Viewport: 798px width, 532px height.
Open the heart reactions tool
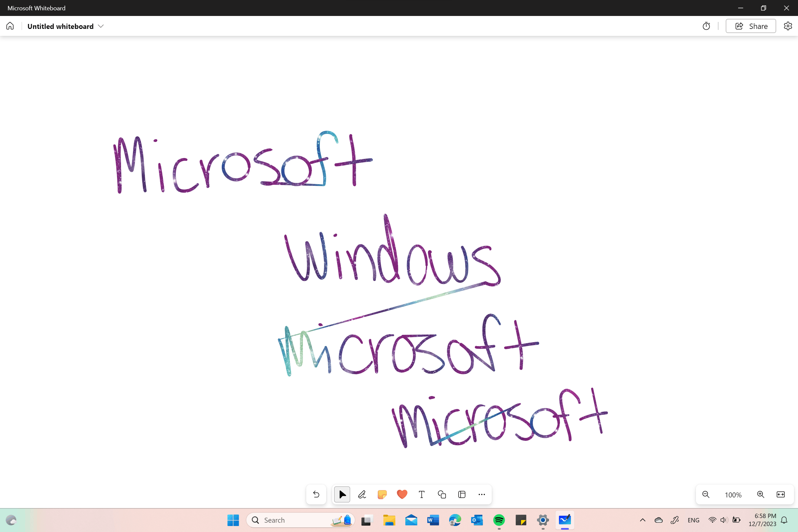402,494
